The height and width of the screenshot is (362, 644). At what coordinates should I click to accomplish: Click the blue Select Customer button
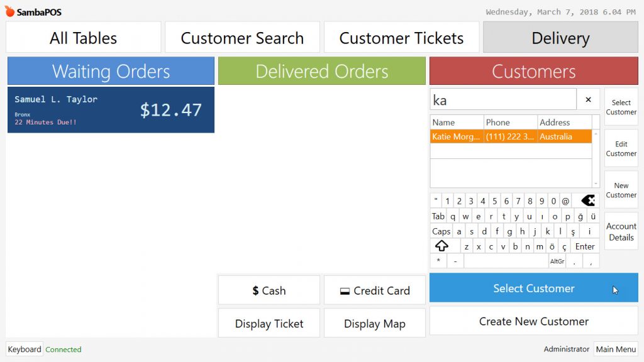(533, 288)
